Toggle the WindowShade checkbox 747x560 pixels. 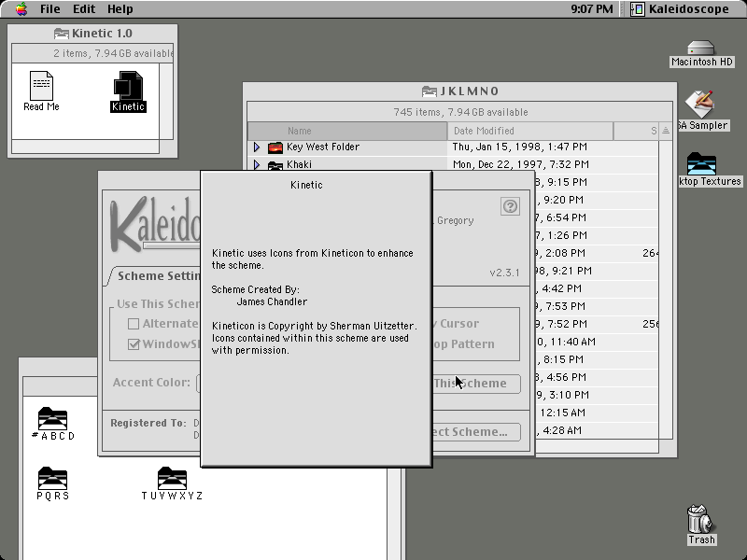click(134, 343)
